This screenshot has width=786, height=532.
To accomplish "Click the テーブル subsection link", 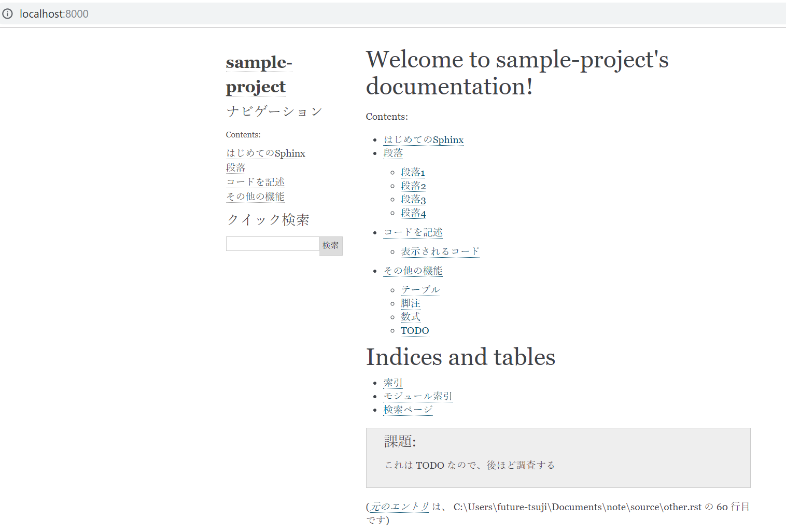I will [x=419, y=289].
